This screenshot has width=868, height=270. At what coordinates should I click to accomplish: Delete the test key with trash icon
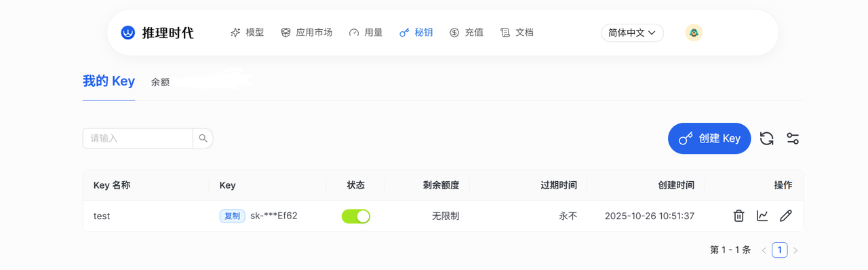[738, 216]
